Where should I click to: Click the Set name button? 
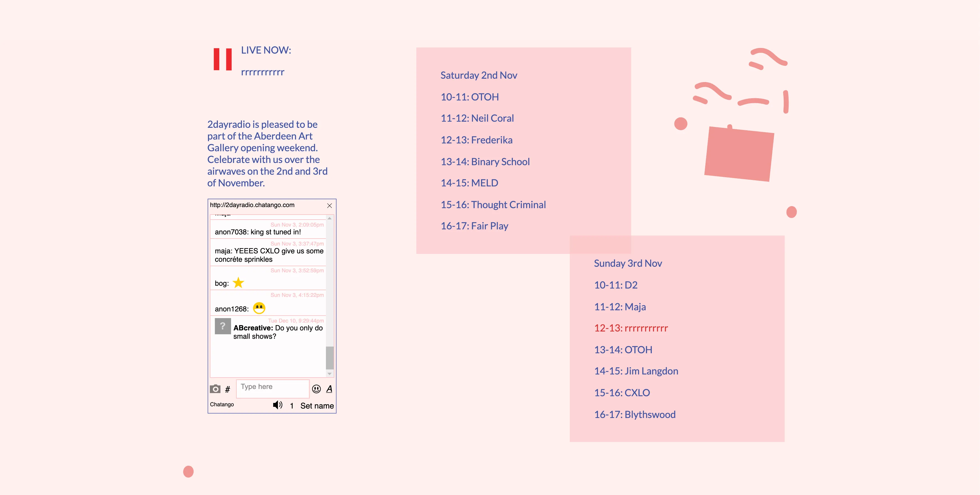[317, 405]
